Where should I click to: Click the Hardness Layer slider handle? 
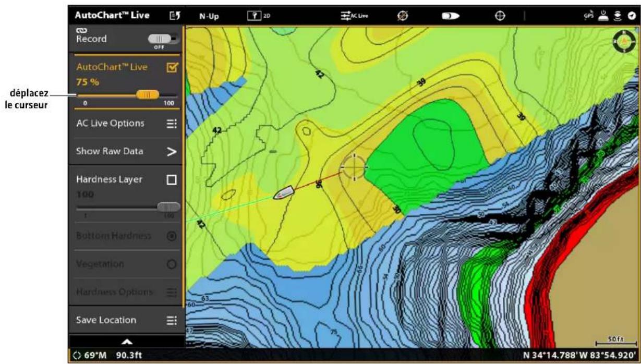pyautogui.click(x=168, y=207)
